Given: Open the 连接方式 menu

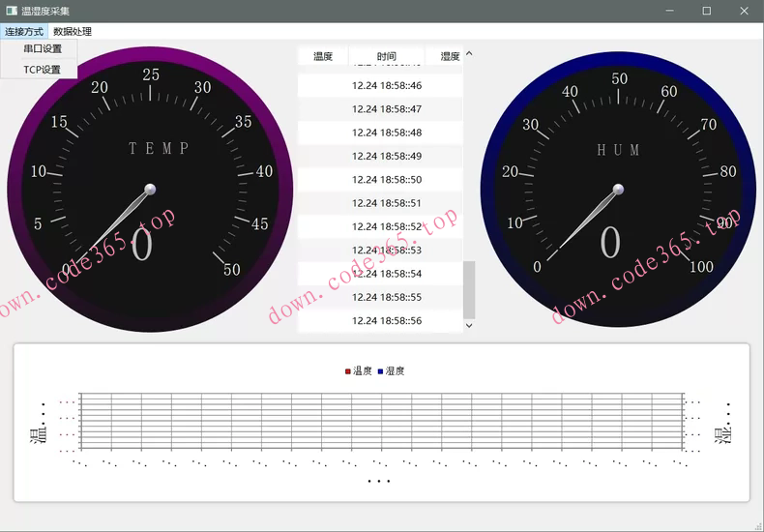Looking at the screenshot, I should tap(24, 32).
